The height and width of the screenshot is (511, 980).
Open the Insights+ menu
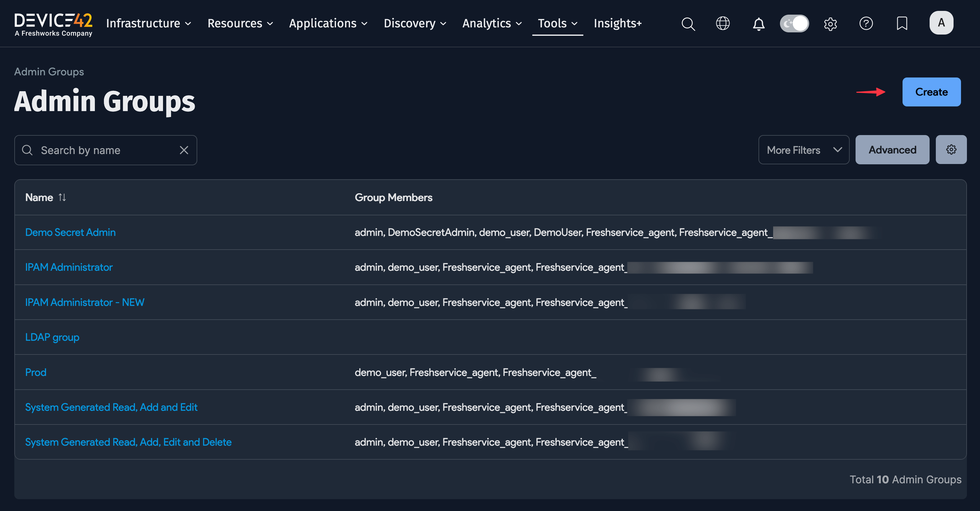point(617,23)
